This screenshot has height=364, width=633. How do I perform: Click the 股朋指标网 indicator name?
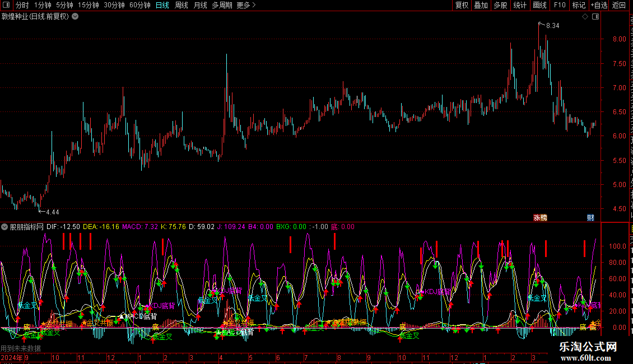(x=27, y=227)
